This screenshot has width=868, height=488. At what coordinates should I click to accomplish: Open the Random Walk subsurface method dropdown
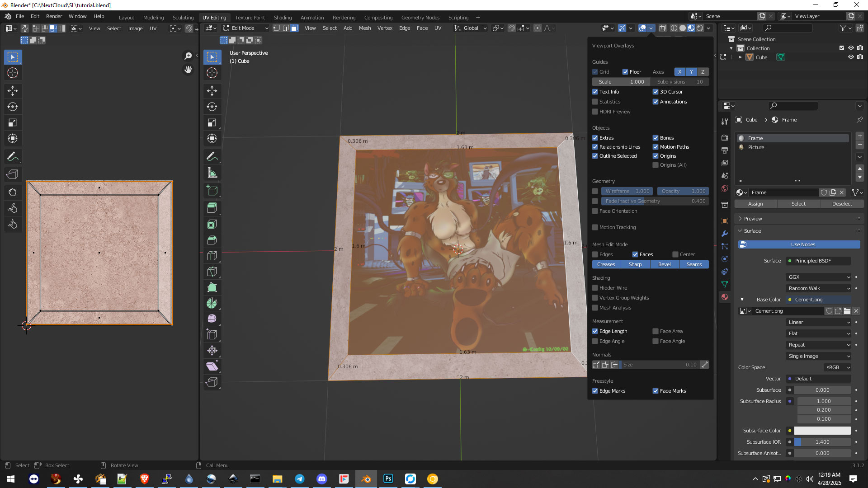tap(818, 288)
